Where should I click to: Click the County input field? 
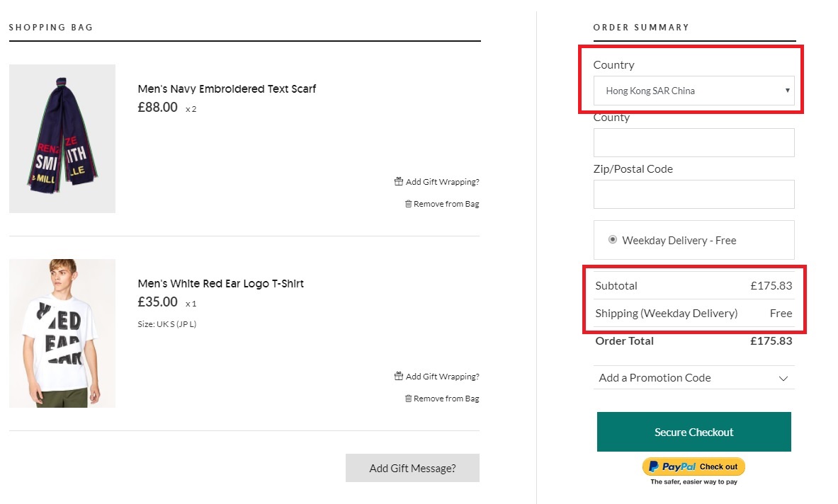[x=693, y=142]
